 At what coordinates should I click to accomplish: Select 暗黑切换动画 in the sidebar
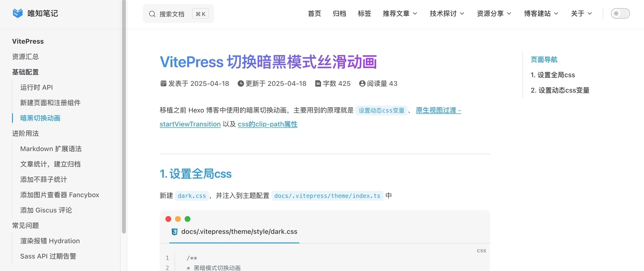tap(40, 118)
